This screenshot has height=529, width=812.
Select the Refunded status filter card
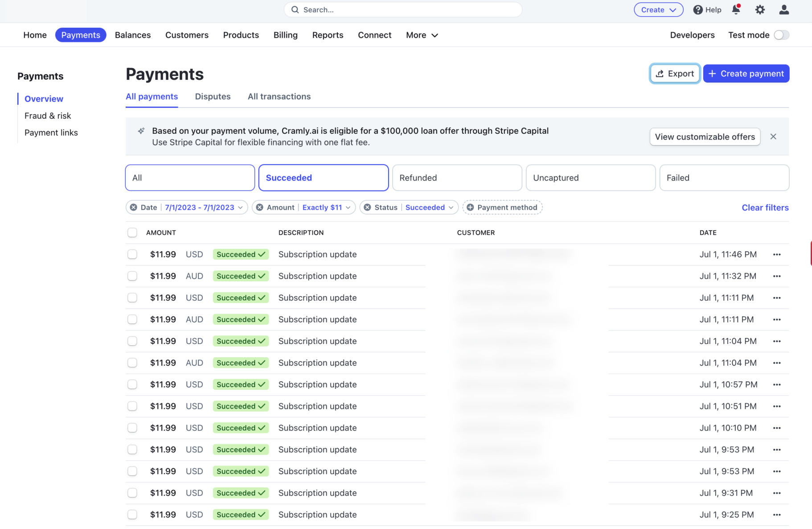[x=457, y=178]
